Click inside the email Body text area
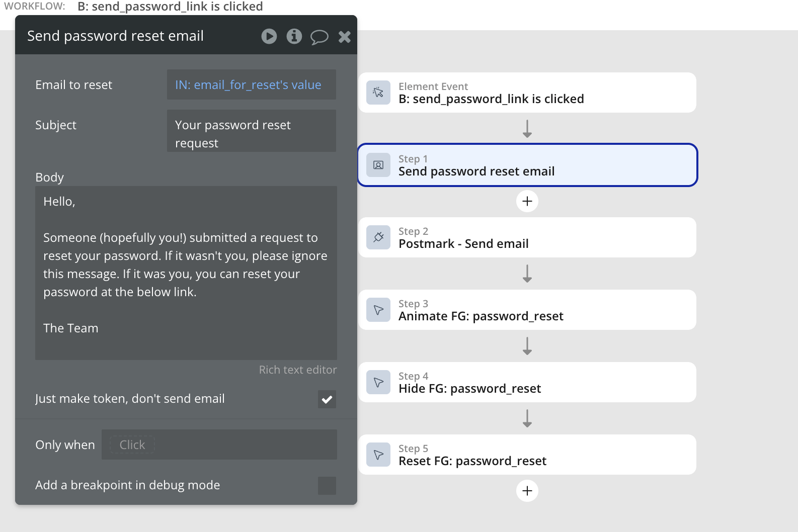Viewport: 798px width, 532px height. 186,273
